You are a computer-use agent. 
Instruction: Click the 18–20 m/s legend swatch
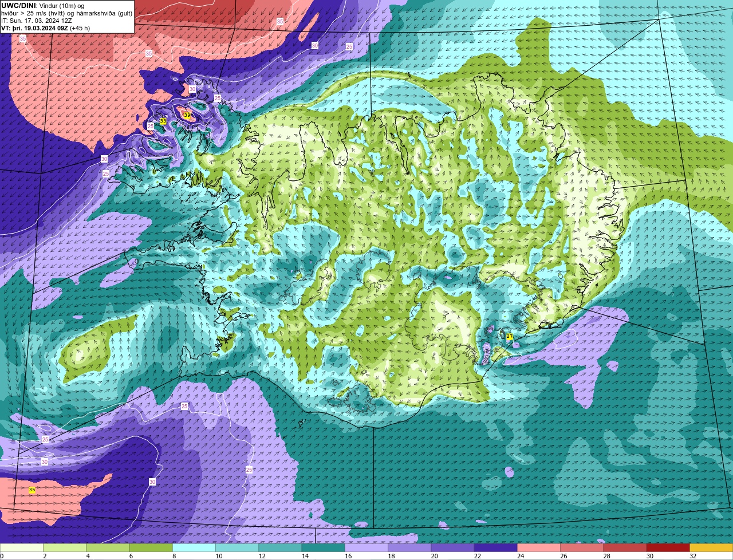409,548
